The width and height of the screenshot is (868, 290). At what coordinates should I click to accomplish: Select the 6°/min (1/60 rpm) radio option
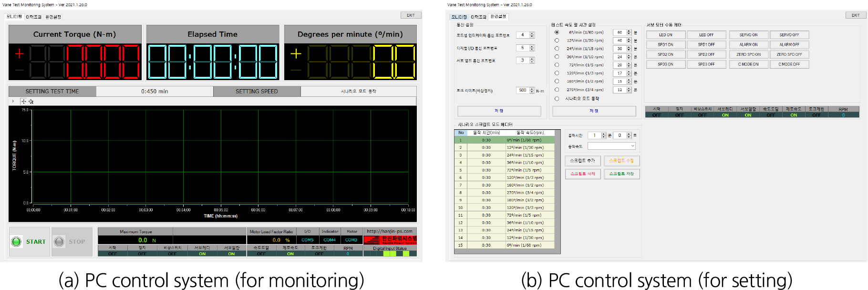tap(557, 32)
